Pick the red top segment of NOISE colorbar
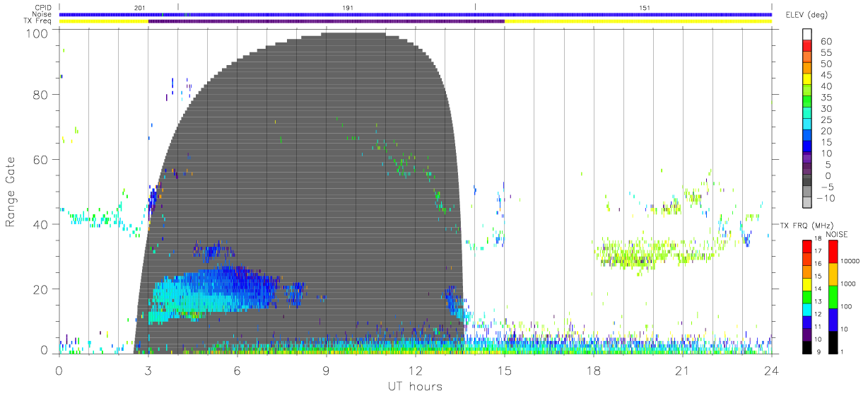The image size is (868, 401). tap(833, 252)
